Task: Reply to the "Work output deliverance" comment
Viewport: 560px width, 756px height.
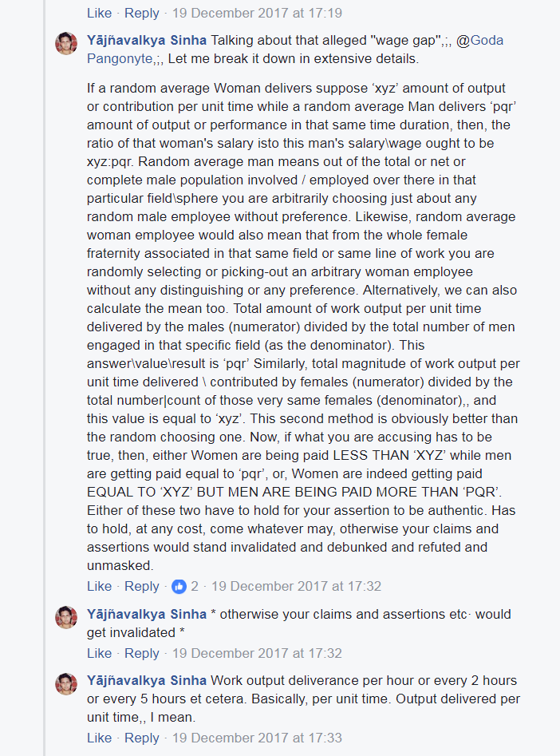Action: [142, 738]
